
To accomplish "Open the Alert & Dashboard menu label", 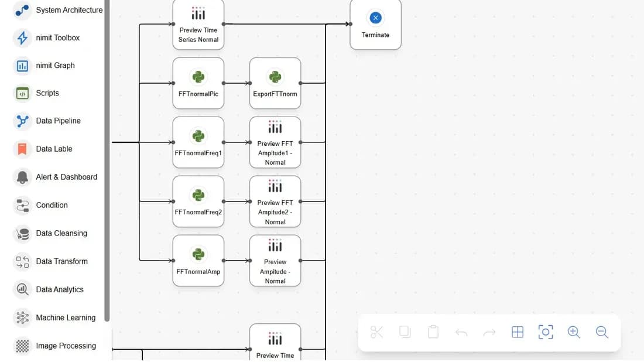I will point(67,177).
